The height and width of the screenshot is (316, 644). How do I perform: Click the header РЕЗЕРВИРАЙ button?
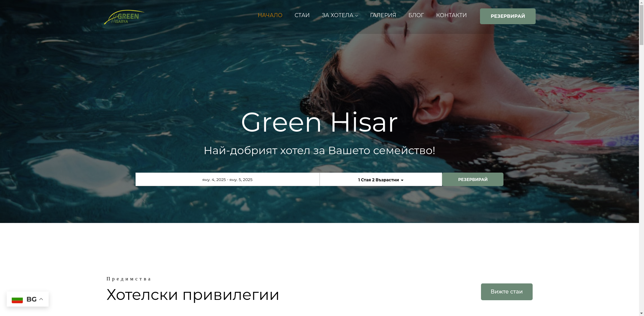pyautogui.click(x=507, y=16)
